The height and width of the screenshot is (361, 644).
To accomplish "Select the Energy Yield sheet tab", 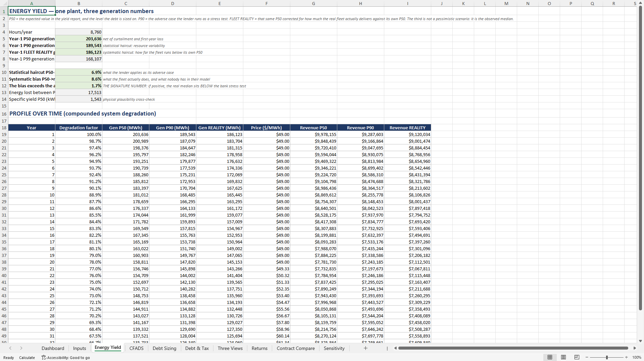I will point(108,348).
